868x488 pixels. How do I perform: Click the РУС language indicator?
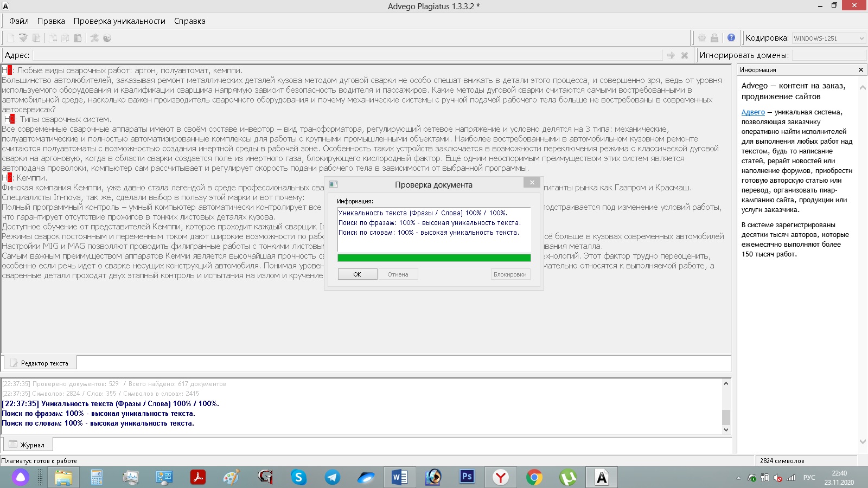pos(809,478)
